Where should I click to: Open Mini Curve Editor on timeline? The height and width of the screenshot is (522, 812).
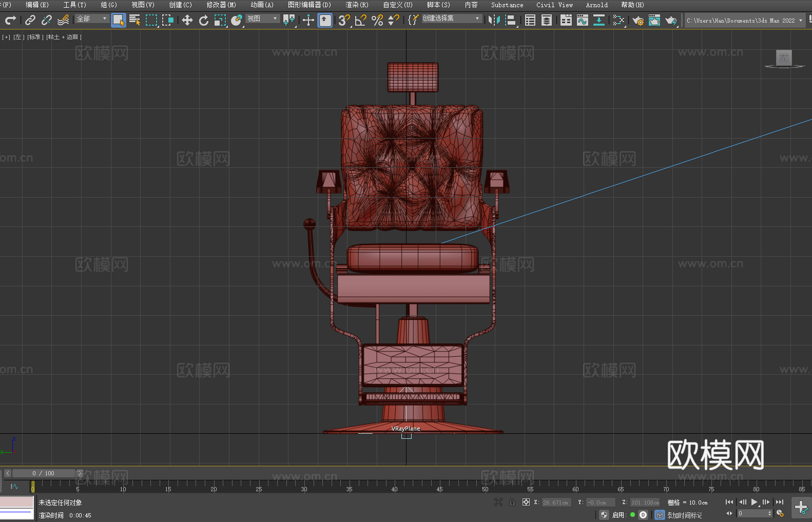click(14, 486)
